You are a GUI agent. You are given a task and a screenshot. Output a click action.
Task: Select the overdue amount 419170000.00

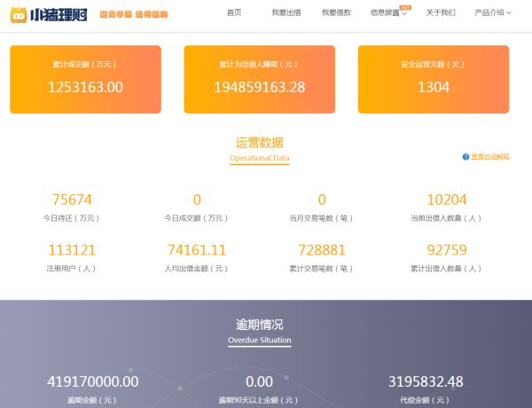click(92, 381)
